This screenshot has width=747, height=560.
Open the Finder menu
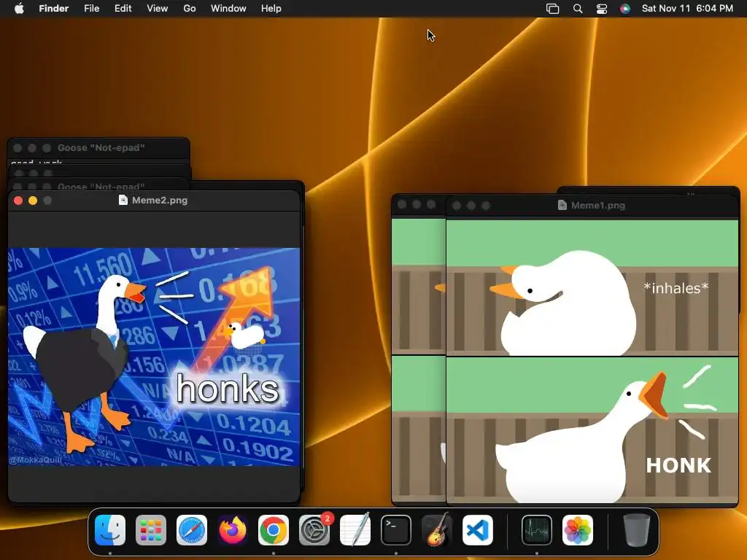(x=54, y=9)
